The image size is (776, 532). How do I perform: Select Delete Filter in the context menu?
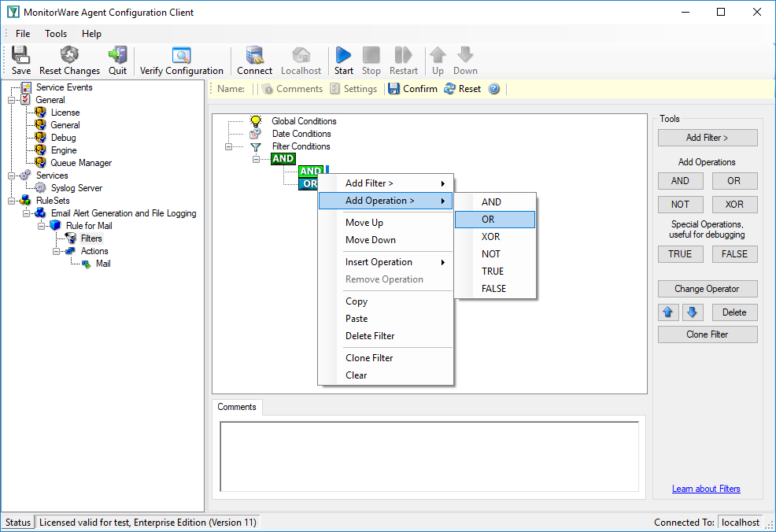[386, 335]
